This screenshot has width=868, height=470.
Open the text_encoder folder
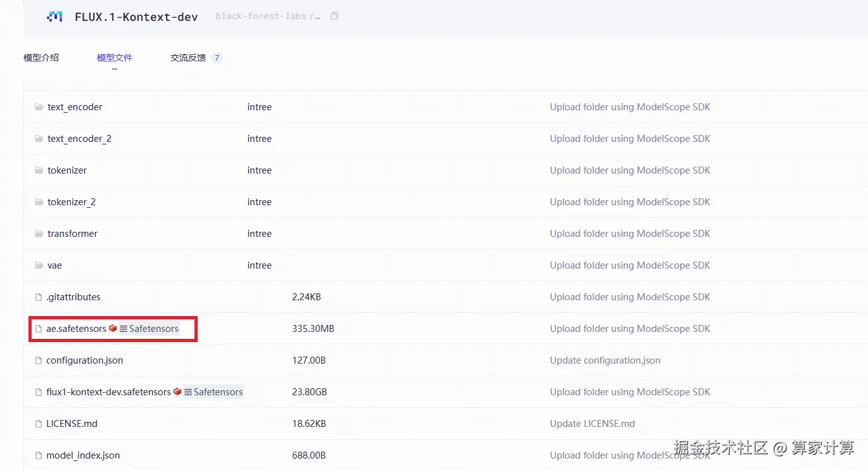tap(75, 107)
